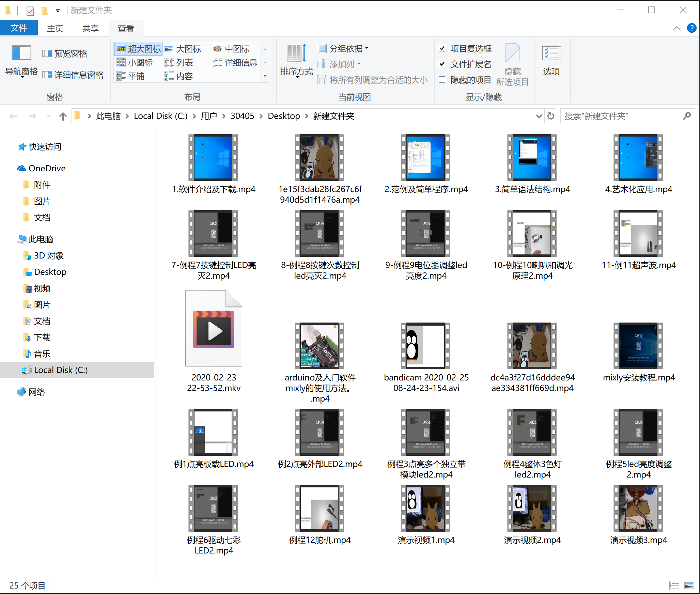Image resolution: width=700 pixels, height=594 pixels.
Task: Open the Help question mark icon
Action: point(691,28)
